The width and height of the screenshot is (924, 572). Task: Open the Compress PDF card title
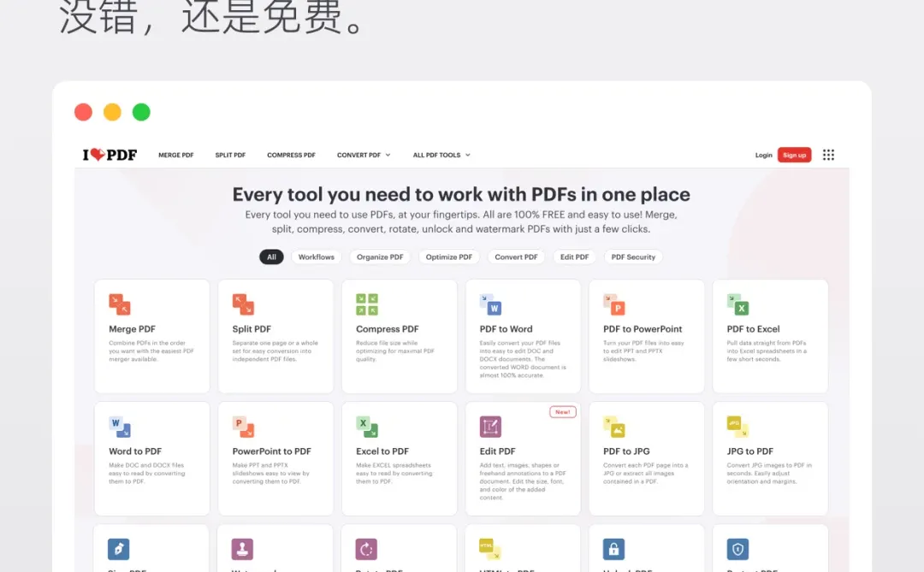[x=388, y=328]
